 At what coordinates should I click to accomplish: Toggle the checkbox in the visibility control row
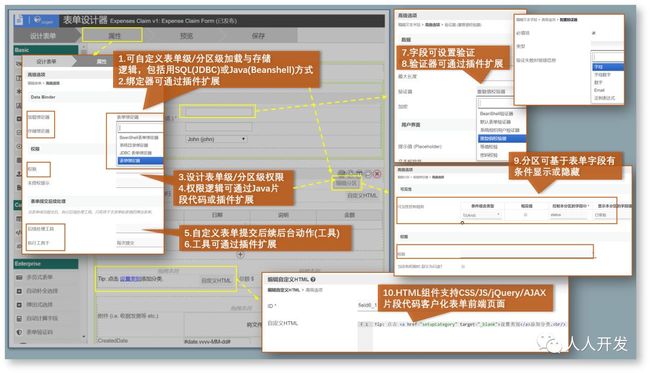pos(526,215)
